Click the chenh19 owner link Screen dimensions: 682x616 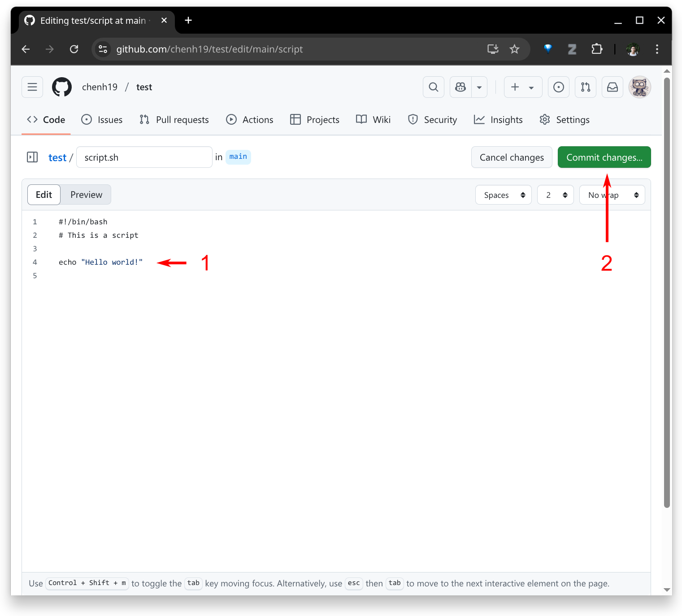coord(100,87)
